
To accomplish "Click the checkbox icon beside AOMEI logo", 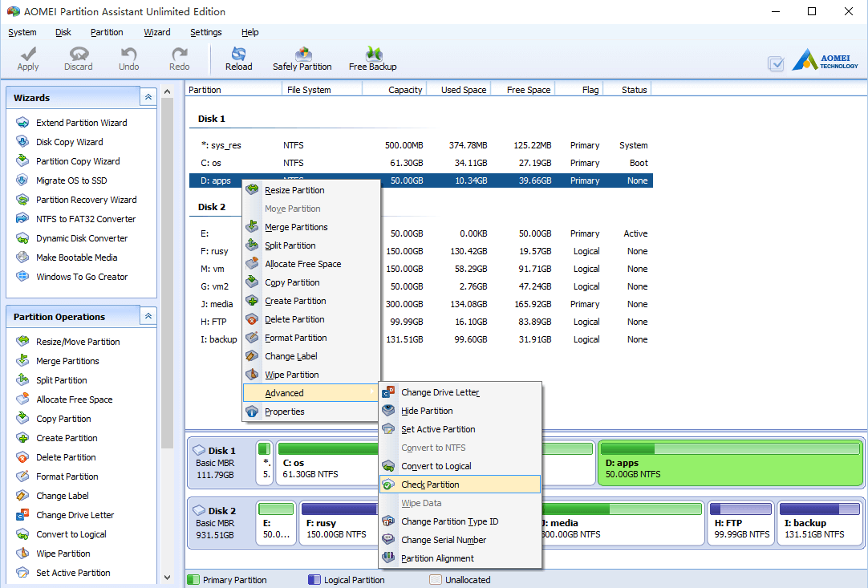I will tap(776, 63).
